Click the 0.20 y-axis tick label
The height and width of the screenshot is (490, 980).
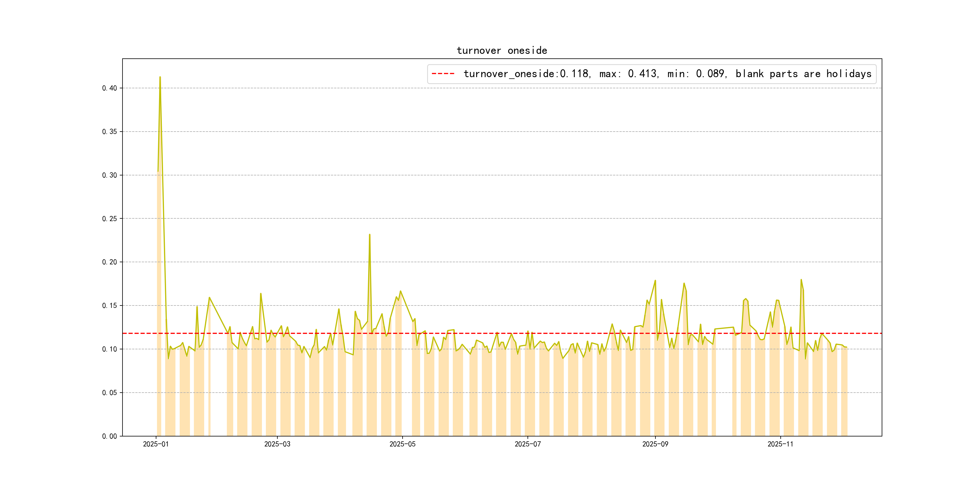point(109,262)
